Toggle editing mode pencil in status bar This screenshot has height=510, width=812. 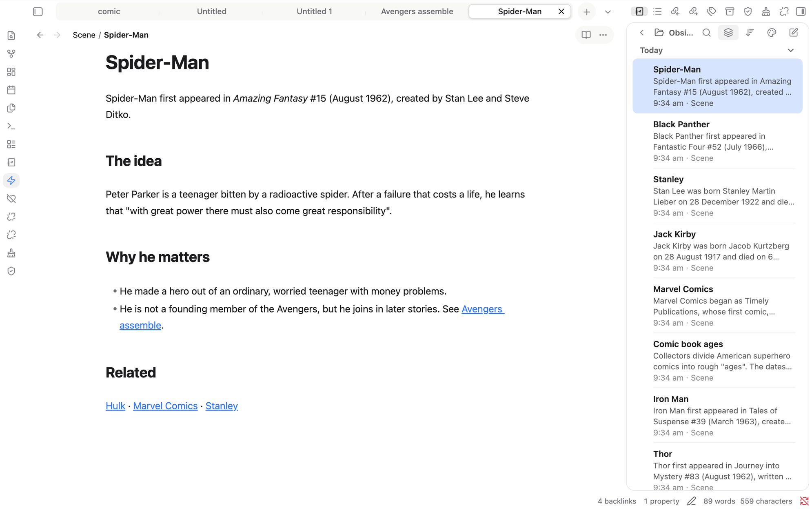click(x=691, y=501)
